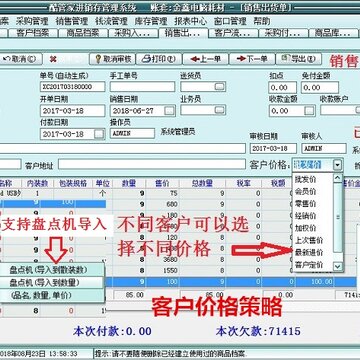Screen dimensions: 360x360
Task: Select 最新进价 in price dropdown list
Action: coord(309,253)
